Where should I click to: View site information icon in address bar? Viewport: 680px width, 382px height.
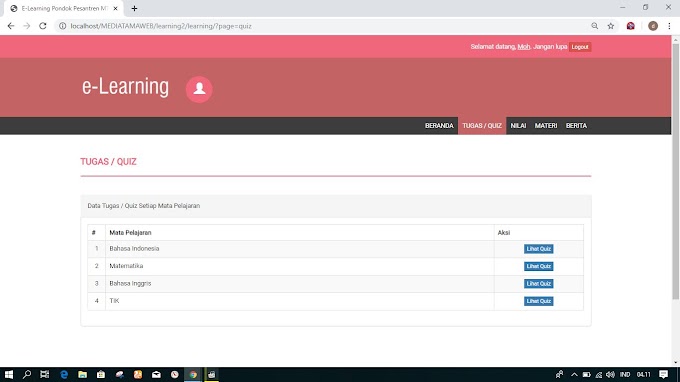coord(62,26)
